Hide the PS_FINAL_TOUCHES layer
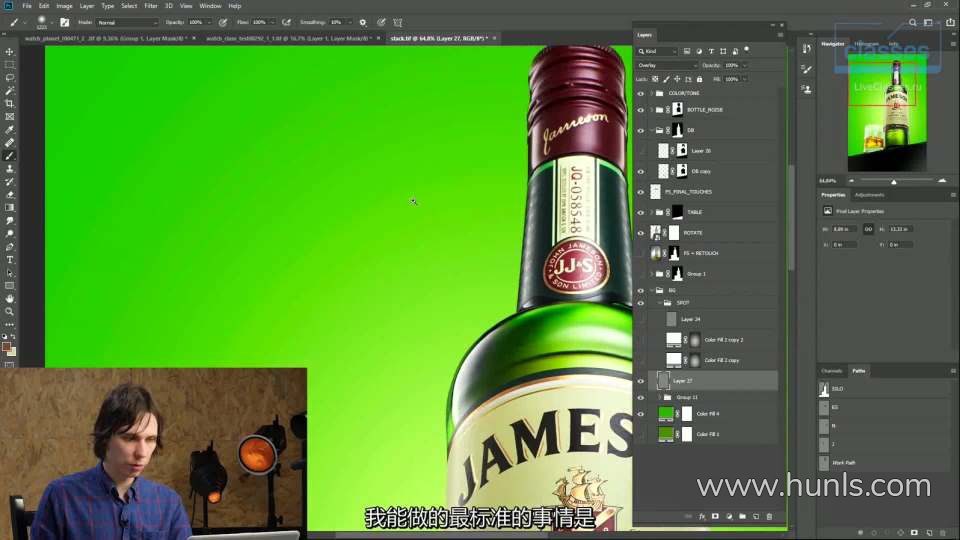Image resolution: width=960 pixels, height=540 pixels. click(x=640, y=192)
